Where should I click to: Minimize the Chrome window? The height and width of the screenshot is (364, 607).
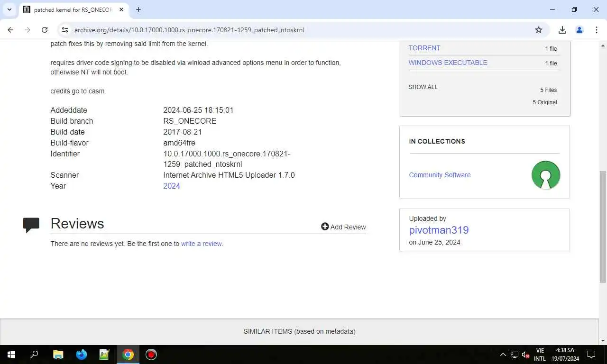pyautogui.click(x=552, y=9)
